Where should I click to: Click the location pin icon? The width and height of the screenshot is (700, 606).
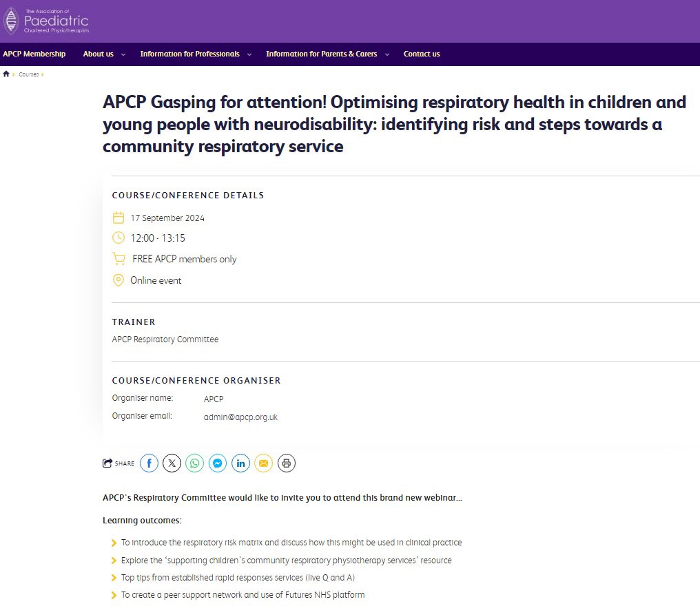(x=119, y=280)
